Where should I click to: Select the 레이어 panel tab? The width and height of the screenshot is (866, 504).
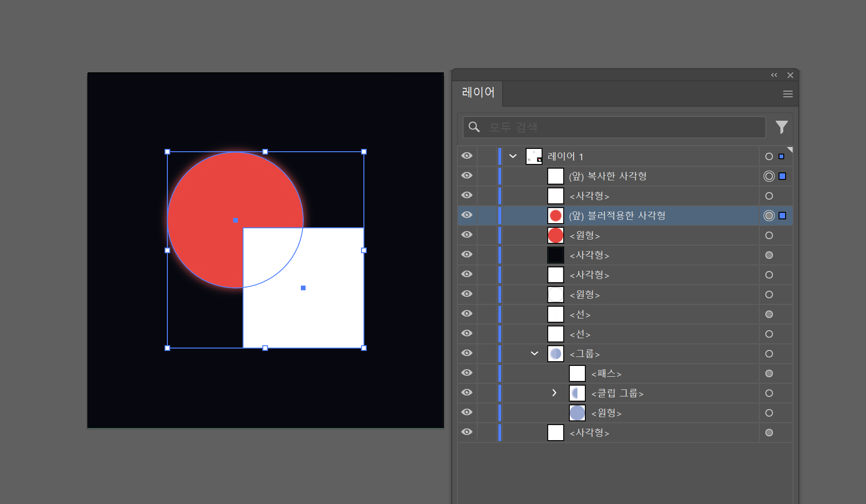(x=478, y=93)
